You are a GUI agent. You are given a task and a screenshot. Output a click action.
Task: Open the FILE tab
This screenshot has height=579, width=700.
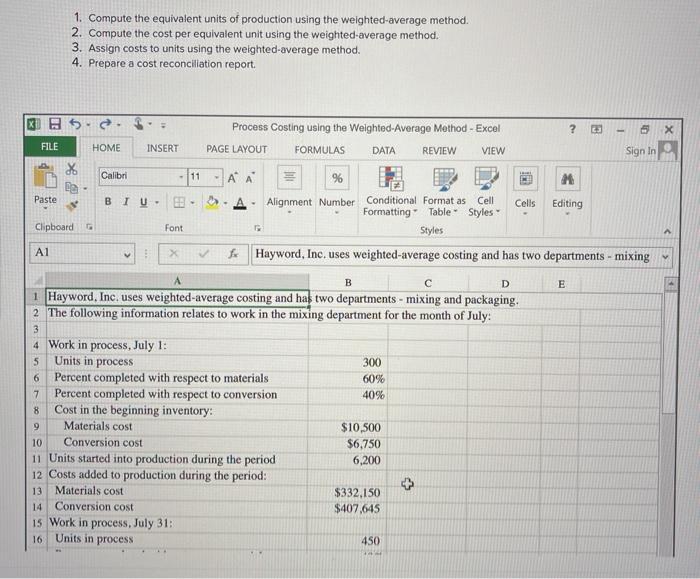point(50,146)
